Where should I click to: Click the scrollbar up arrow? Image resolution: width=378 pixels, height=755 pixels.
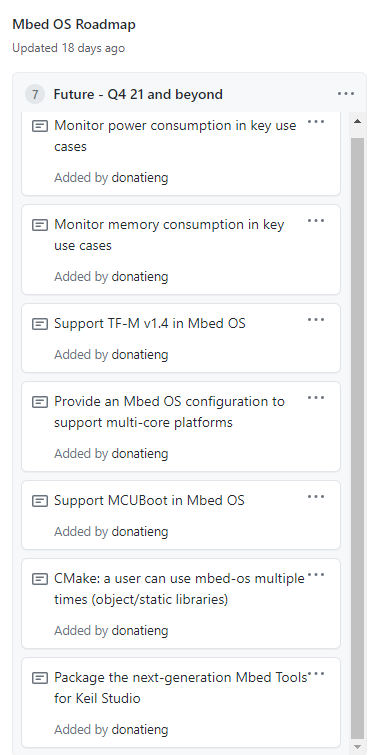pos(357,121)
